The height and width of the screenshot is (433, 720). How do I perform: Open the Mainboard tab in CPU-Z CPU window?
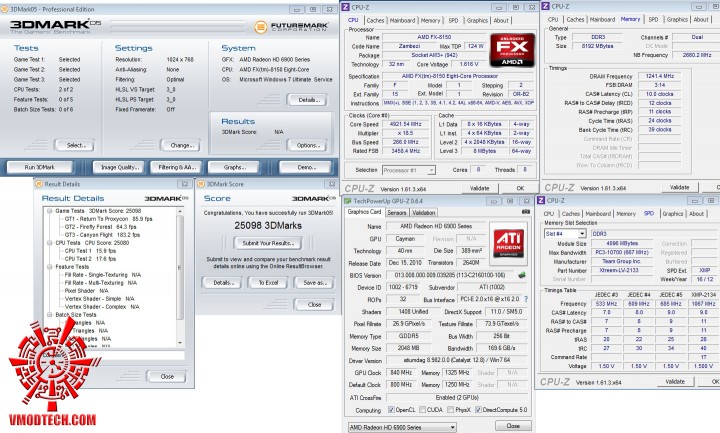pyautogui.click(x=402, y=21)
